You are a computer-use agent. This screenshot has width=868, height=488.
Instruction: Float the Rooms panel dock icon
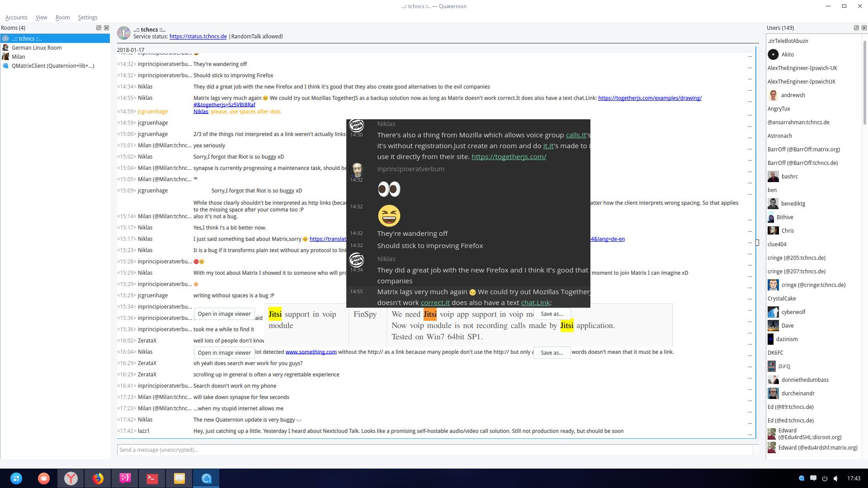[x=99, y=28]
